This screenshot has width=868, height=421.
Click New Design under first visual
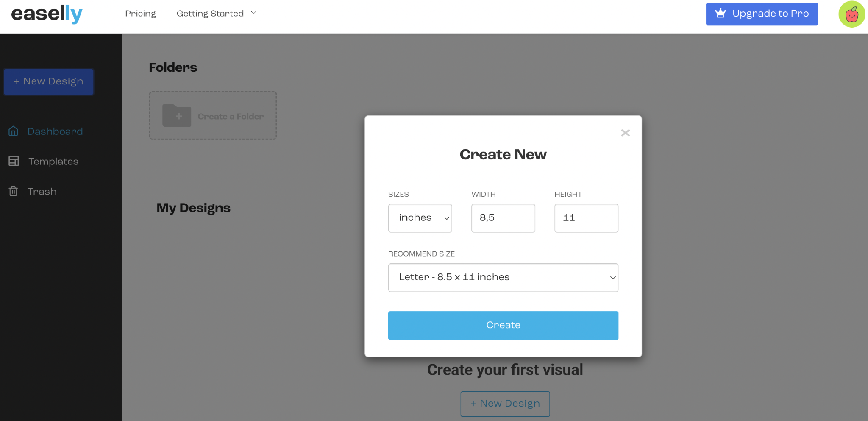click(x=505, y=404)
